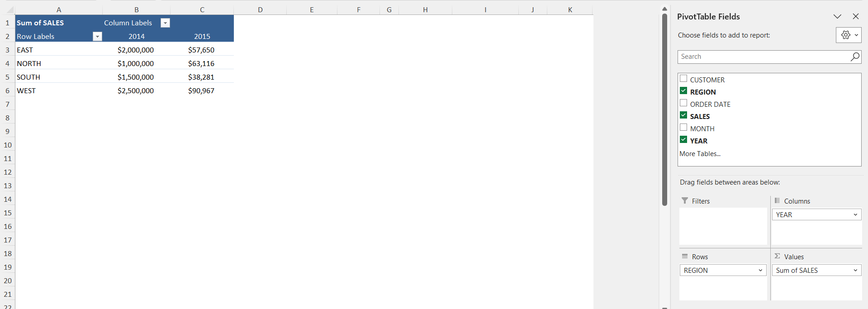Open the Row Labels filter dropdown

pos(97,37)
